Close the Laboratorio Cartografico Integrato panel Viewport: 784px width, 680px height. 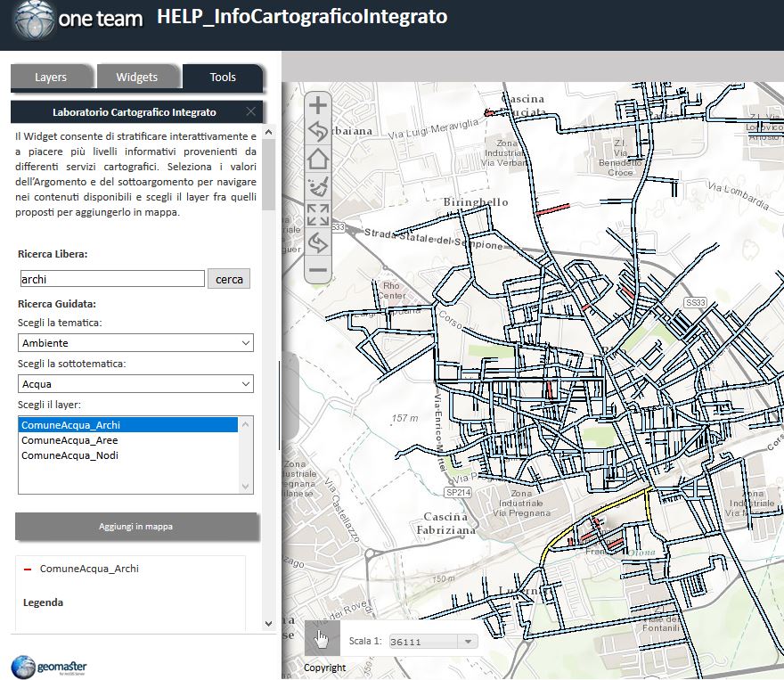click(251, 111)
